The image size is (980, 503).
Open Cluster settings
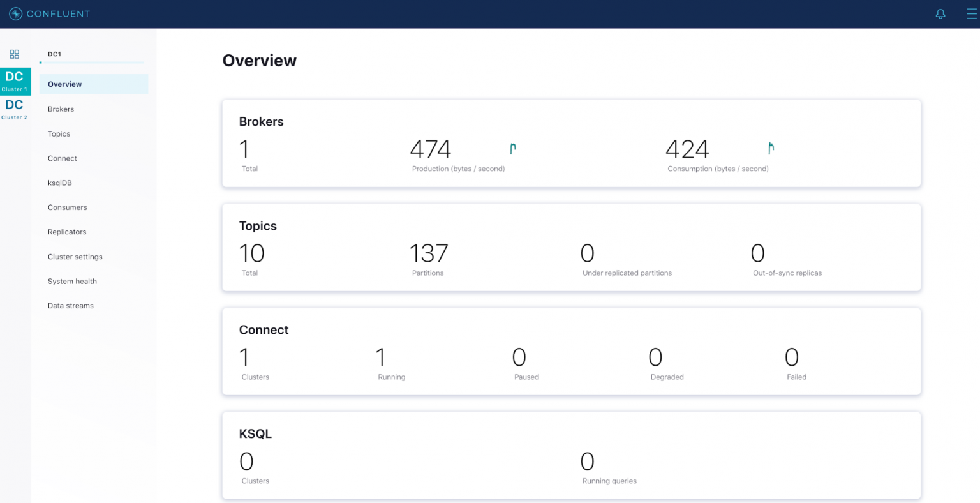[x=75, y=257]
